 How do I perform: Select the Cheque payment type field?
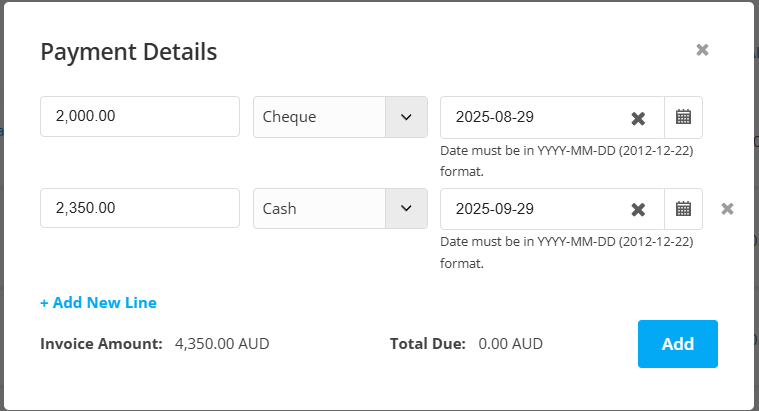pyautogui.click(x=340, y=117)
